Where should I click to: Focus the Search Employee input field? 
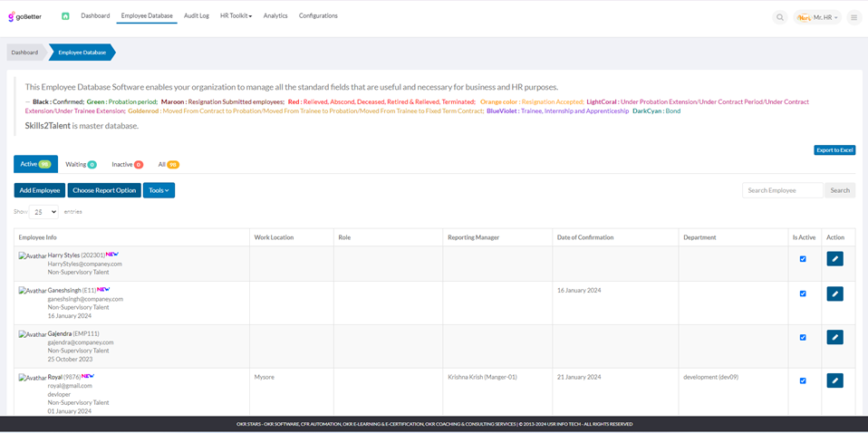point(783,190)
